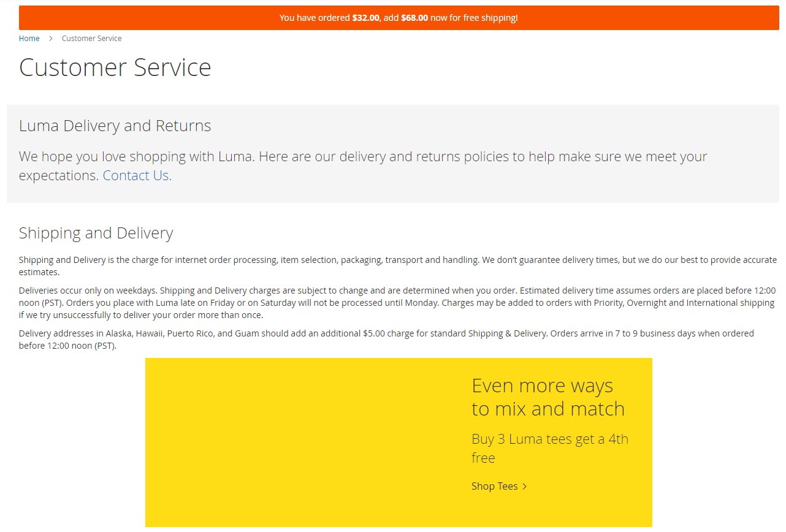Screen dimensions: 786x532
Task: Click the breadcrumb chevron separator after Home
Action: [x=51, y=39]
